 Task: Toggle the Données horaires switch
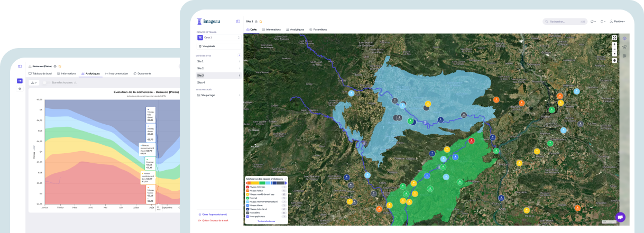(46, 82)
